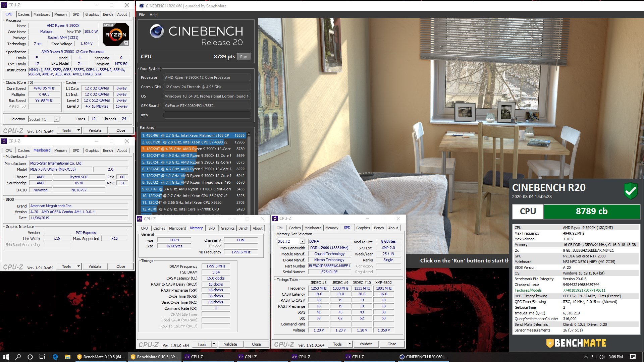
Task: Click the network icon in system tray
Action: (594, 357)
